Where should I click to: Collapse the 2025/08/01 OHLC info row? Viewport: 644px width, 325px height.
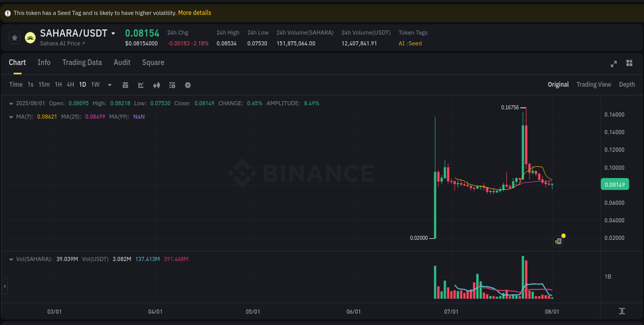pyautogui.click(x=11, y=103)
